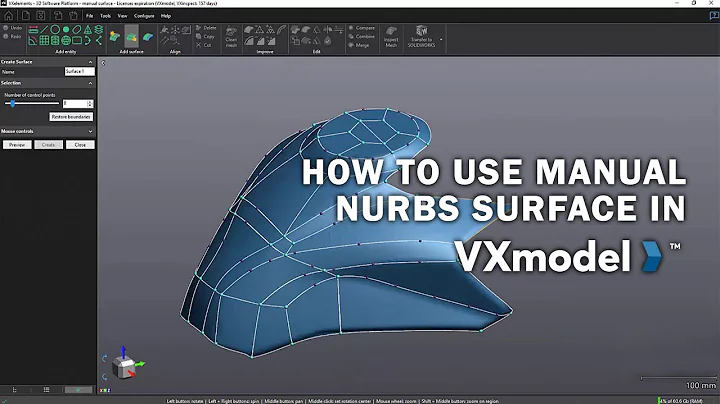This screenshot has height=404, width=720.
Task: Click the Merge tool
Action: tap(359, 45)
